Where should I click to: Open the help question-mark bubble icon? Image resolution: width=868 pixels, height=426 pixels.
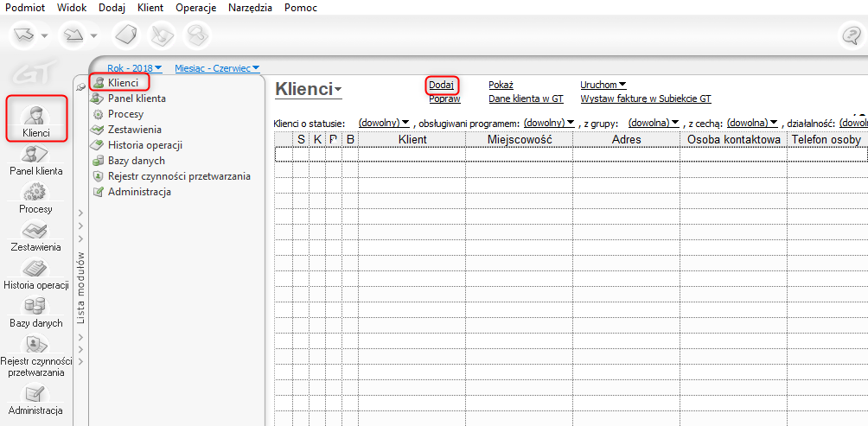click(851, 35)
